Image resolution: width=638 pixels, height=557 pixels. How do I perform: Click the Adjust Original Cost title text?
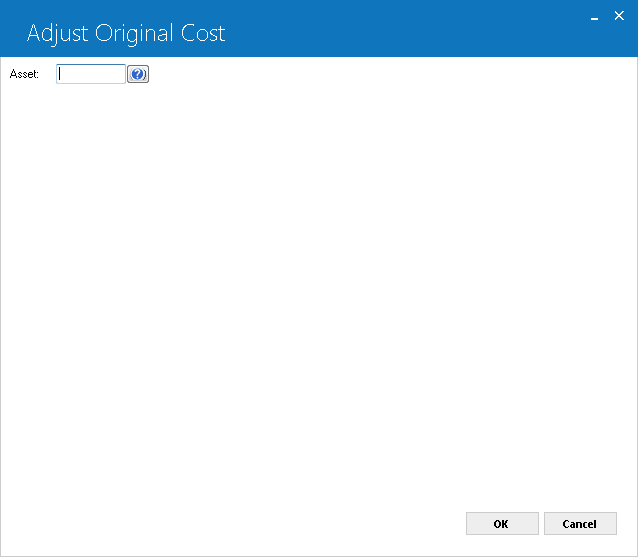pyautogui.click(x=126, y=34)
